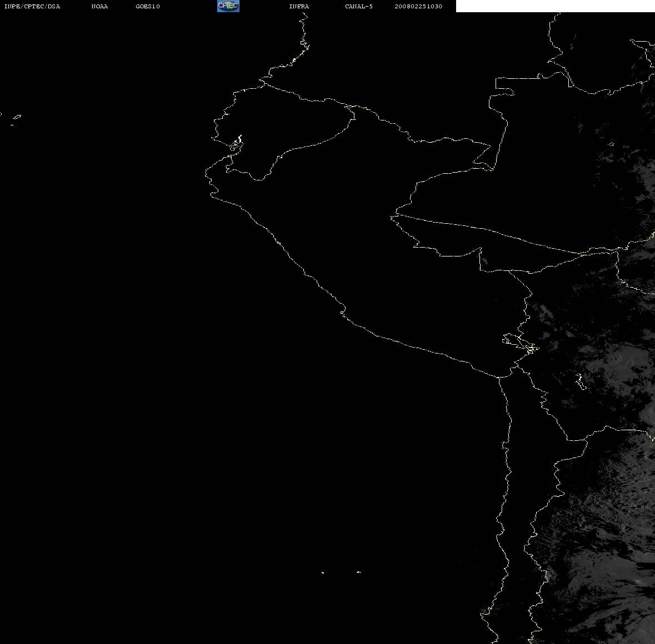The image size is (655, 644).
Task: Click the western small island dot offshore Chile
Action: 323,572
